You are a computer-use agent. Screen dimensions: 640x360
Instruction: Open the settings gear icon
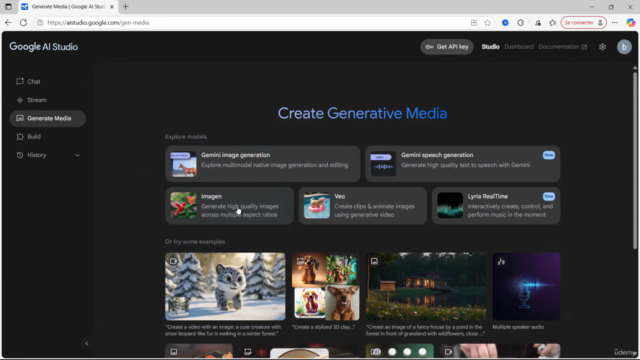pos(602,47)
